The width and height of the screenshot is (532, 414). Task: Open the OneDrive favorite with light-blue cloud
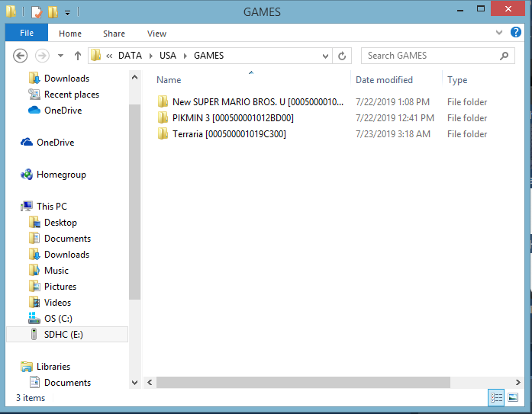[63, 111]
